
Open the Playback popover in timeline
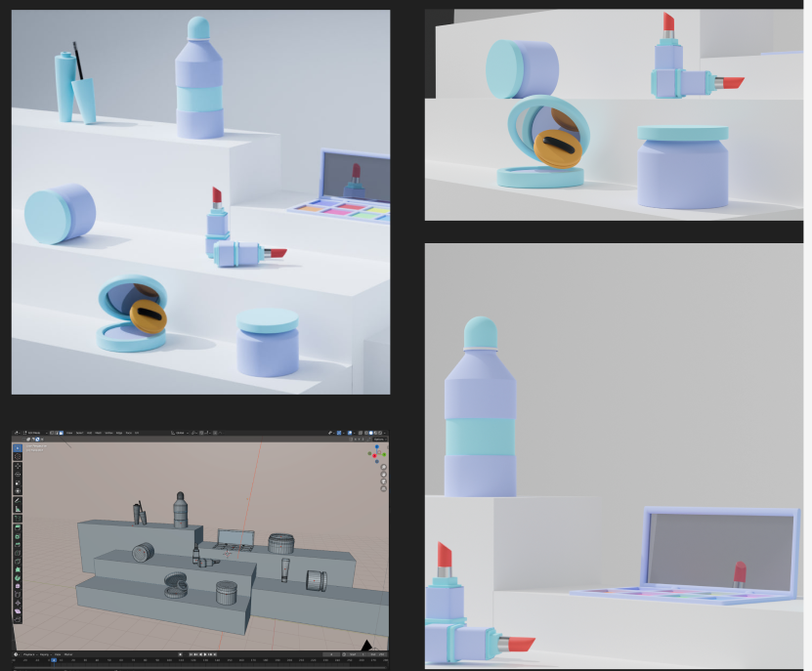pyautogui.click(x=29, y=654)
